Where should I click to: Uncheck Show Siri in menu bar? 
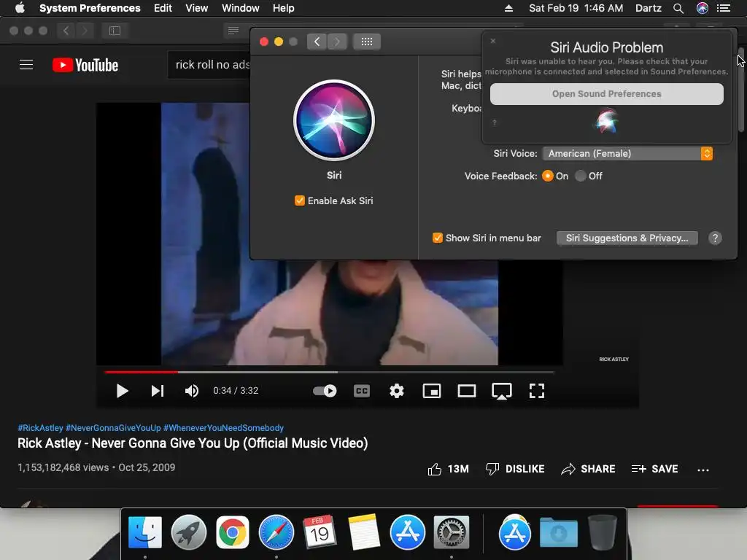pyautogui.click(x=438, y=238)
